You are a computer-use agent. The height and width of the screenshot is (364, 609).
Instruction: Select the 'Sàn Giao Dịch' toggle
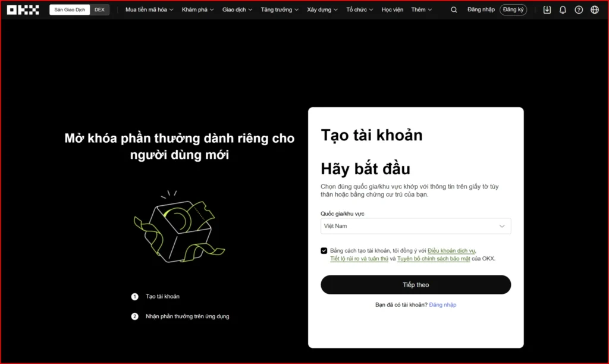(x=69, y=10)
